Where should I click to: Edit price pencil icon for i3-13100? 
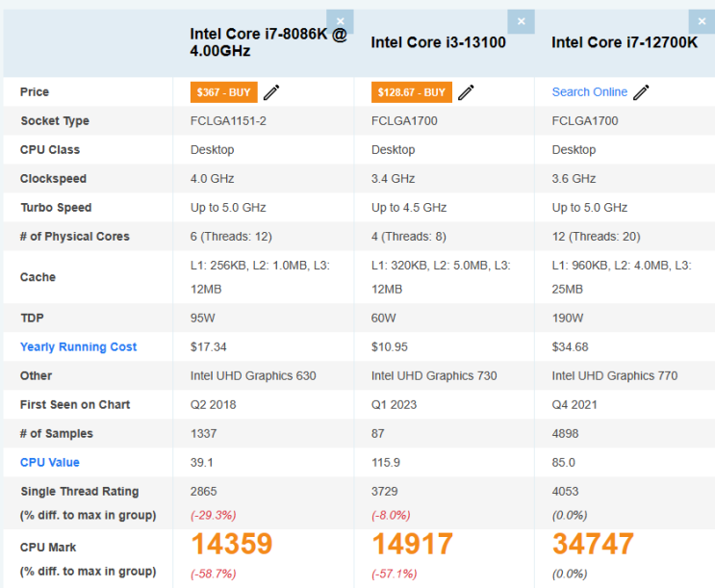pyautogui.click(x=466, y=92)
